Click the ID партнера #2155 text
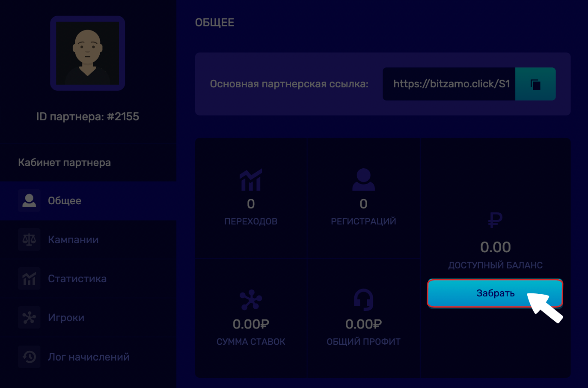This screenshot has width=588, height=388. coord(88,116)
